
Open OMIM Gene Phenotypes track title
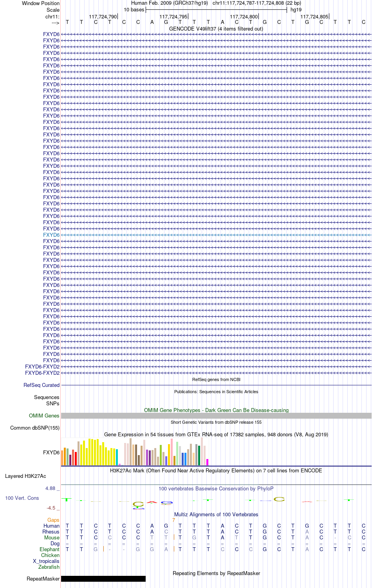click(x=216, y=410)
